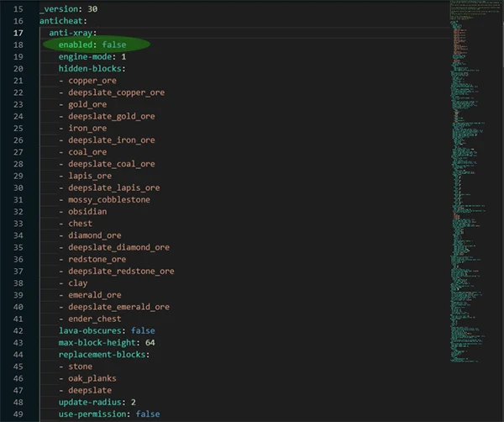Viewport: 504px width, 422px height.
Task: Click the 'lava-obscures: false' setting
Action: click(x=107, y=330)
